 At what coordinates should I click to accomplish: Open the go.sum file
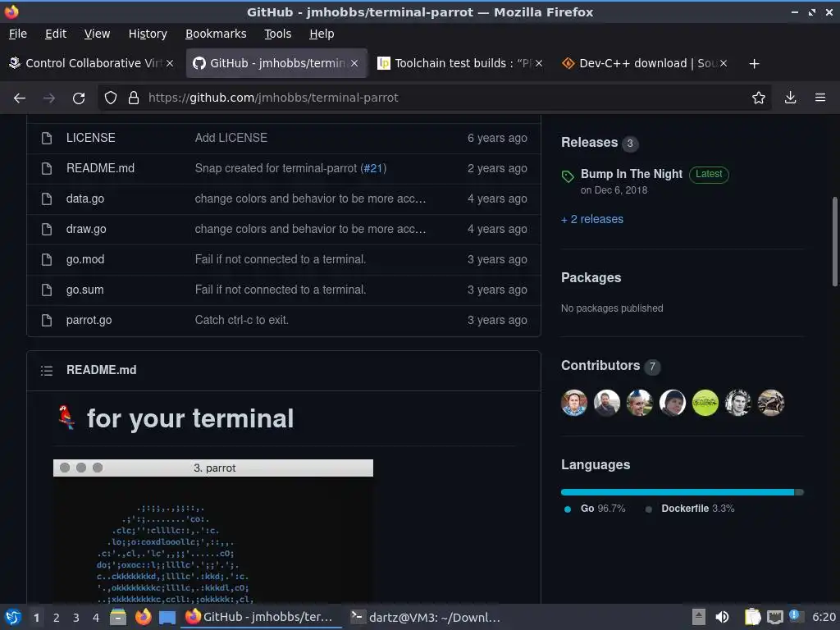(x=84, y=290)
